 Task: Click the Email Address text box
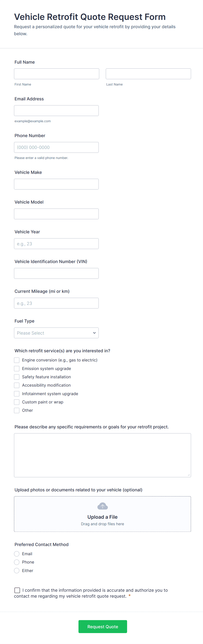point(56,110)
